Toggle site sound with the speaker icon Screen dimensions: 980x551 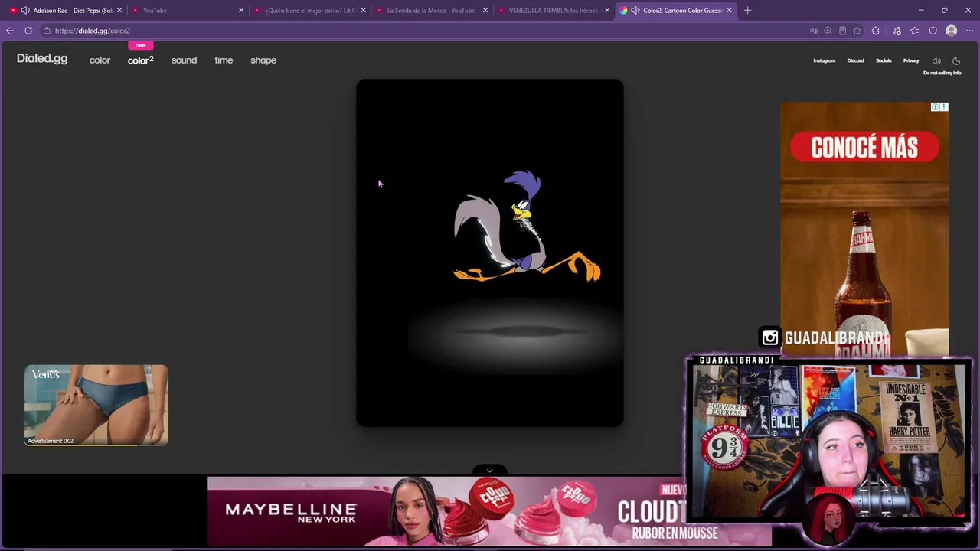coord(936,61)
